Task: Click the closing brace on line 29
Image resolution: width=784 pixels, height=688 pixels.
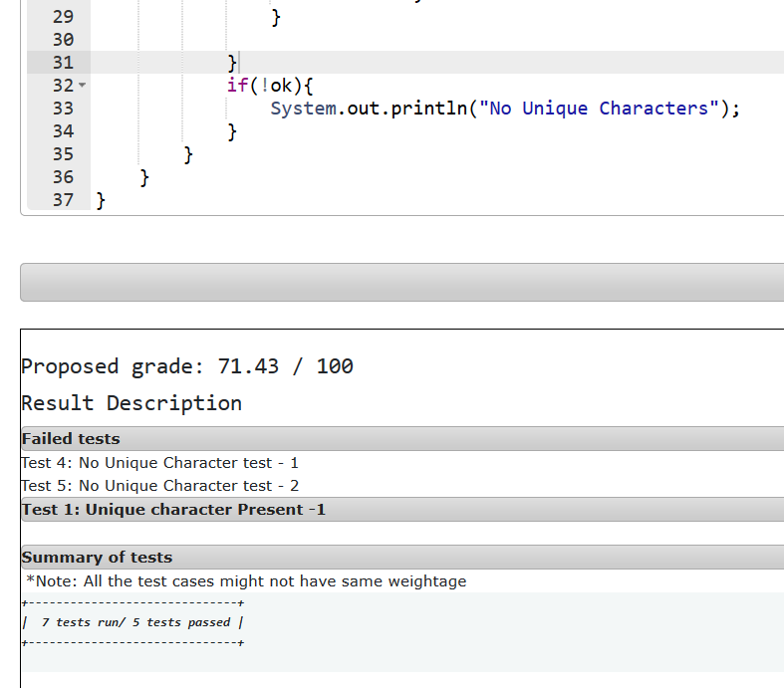Action: [276, 17]
